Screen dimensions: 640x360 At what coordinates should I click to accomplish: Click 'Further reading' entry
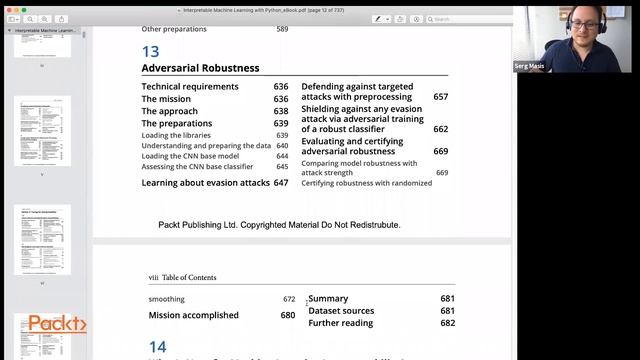pyautogui.click(x=341, y=323)
